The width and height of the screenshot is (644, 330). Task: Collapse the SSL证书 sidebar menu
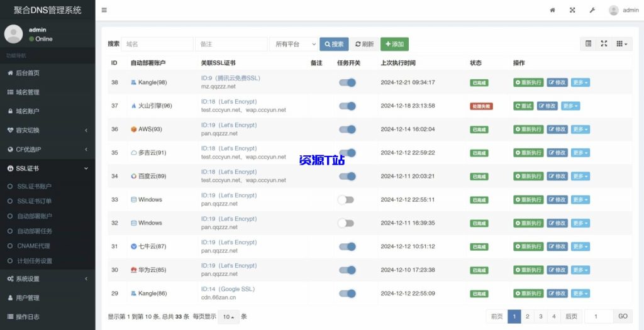48,168
